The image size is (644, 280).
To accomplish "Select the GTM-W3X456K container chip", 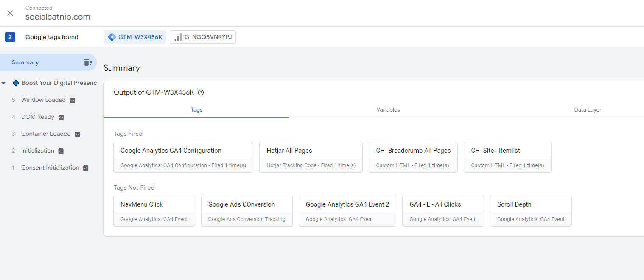I will pos(135,37).
